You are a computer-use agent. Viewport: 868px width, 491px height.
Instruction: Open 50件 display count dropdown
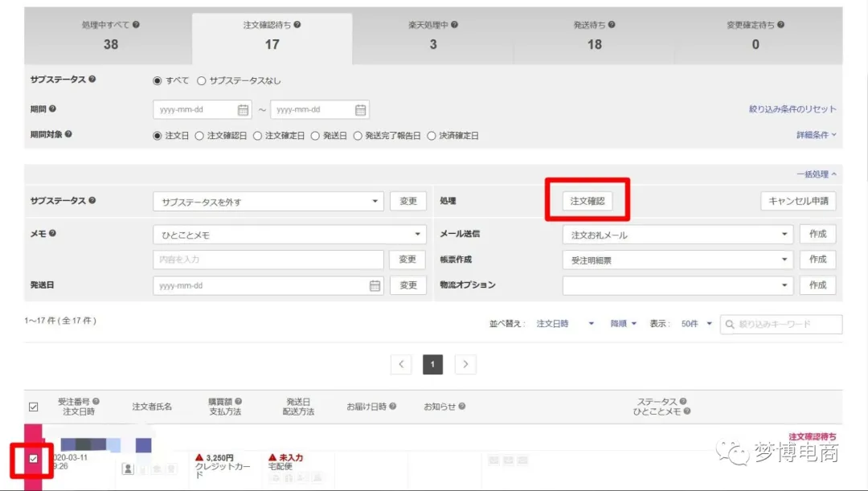pos(696,324)
